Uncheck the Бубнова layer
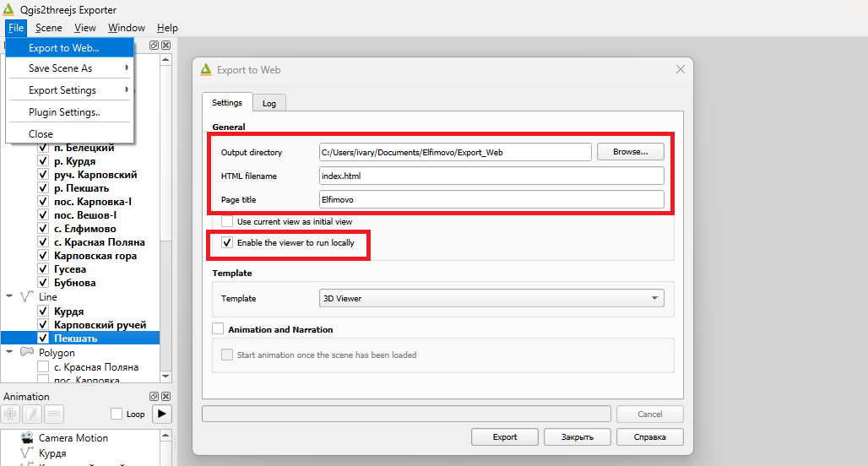 (42, 283)
